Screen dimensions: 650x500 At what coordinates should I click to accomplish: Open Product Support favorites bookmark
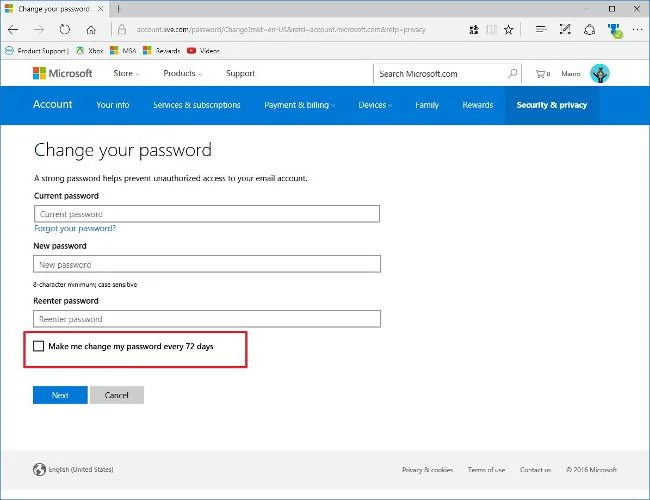pos(36,51)
